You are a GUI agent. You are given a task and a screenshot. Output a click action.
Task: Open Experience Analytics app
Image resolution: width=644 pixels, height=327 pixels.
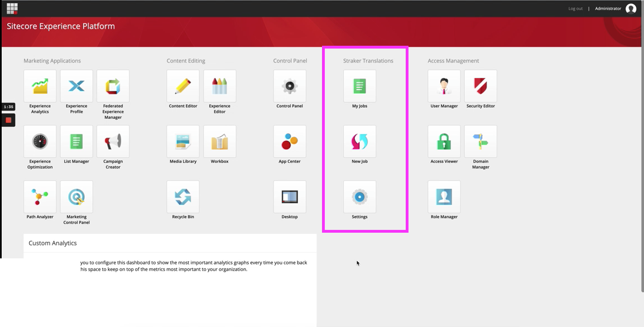40,86
